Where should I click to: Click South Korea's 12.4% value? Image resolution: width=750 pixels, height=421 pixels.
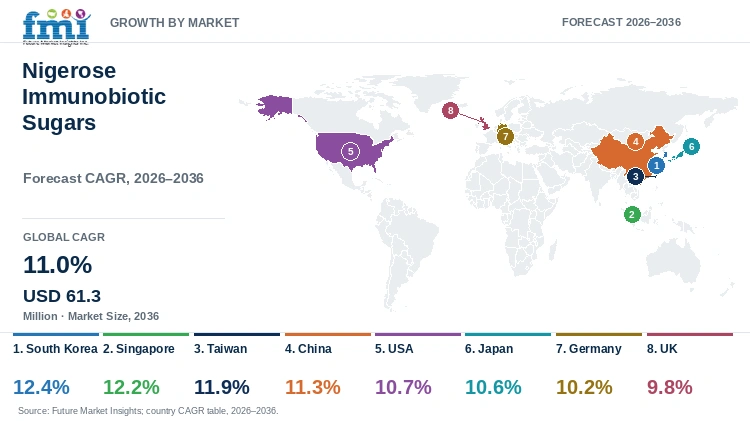click(41, 387)
